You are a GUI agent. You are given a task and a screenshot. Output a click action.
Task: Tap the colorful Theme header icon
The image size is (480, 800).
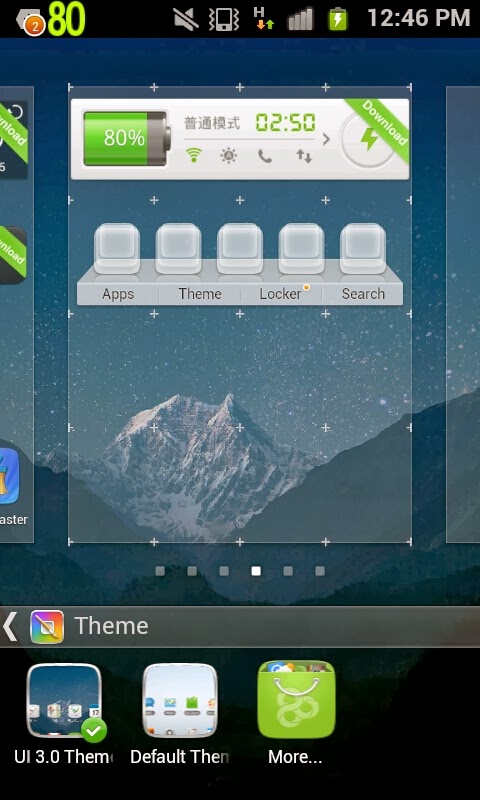47,627
